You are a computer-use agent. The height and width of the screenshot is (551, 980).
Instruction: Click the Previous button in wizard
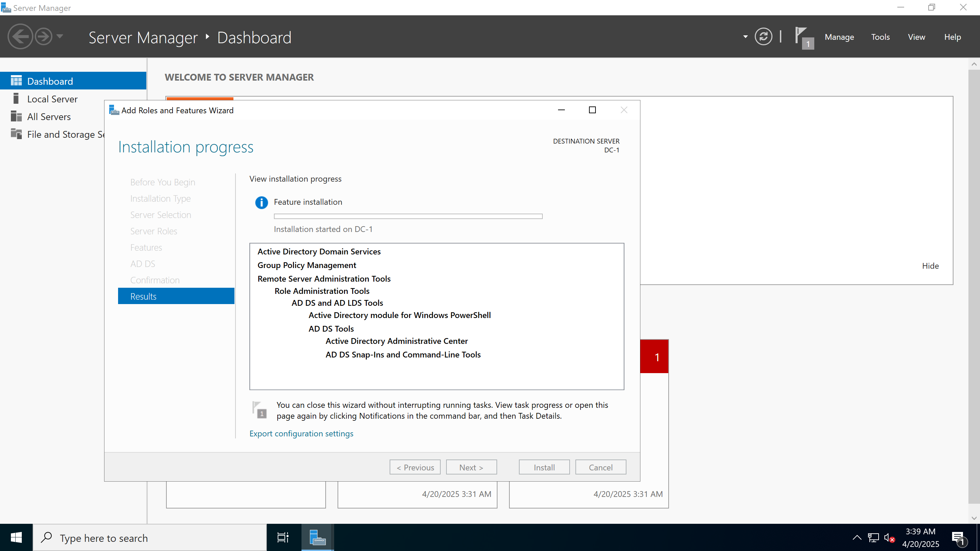click(415, 467)
